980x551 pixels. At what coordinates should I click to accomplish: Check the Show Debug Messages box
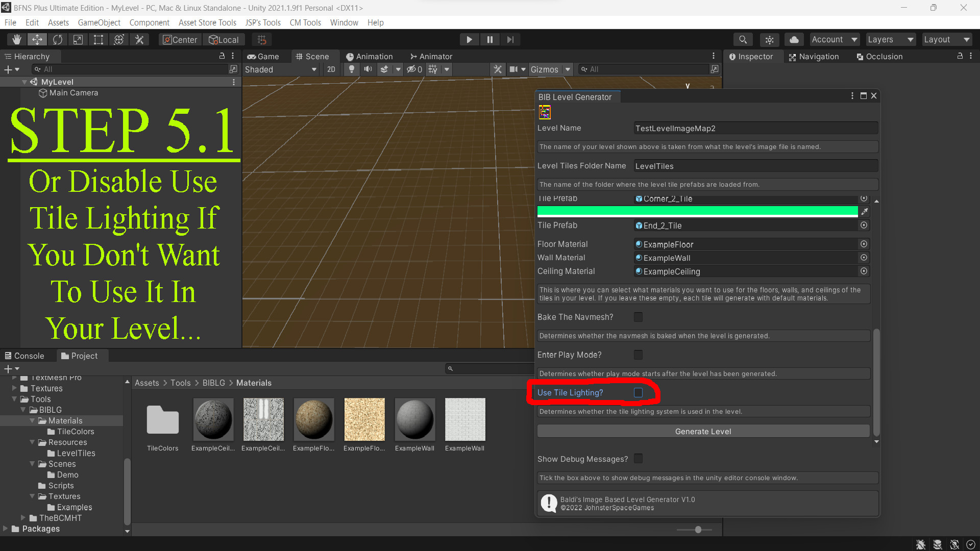[x=638, y=459]
